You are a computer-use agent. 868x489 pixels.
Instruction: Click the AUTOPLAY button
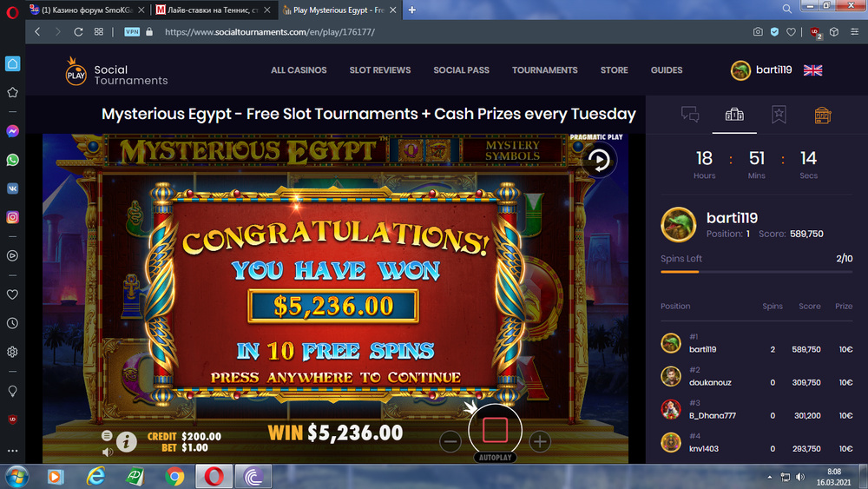(x=495, y=458)
